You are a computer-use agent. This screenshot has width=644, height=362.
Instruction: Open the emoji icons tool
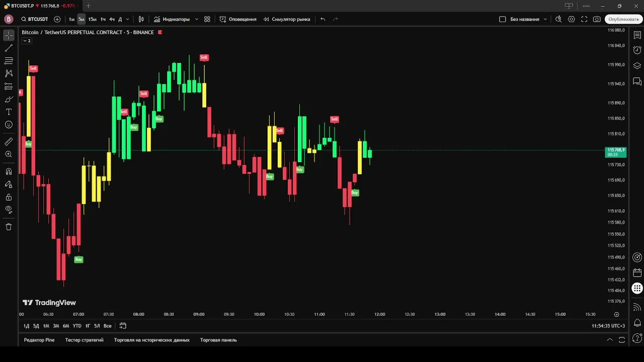[x=9, y=125]
